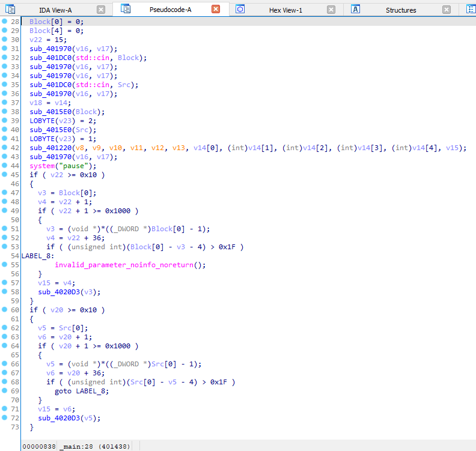Click v4 = v22 + 36 on line 52

(75, 238)
